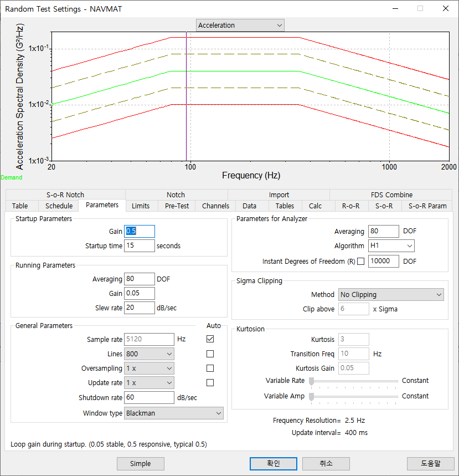This screenshot has width=459, height=476.
Task: Click the Kurtosis value field
Action: click(354, 339)
